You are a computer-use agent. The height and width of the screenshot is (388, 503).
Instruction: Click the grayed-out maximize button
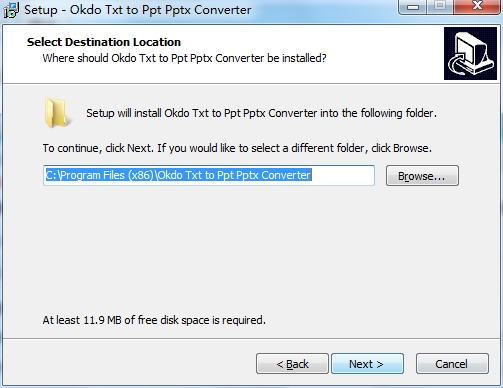tap(440, 7)
